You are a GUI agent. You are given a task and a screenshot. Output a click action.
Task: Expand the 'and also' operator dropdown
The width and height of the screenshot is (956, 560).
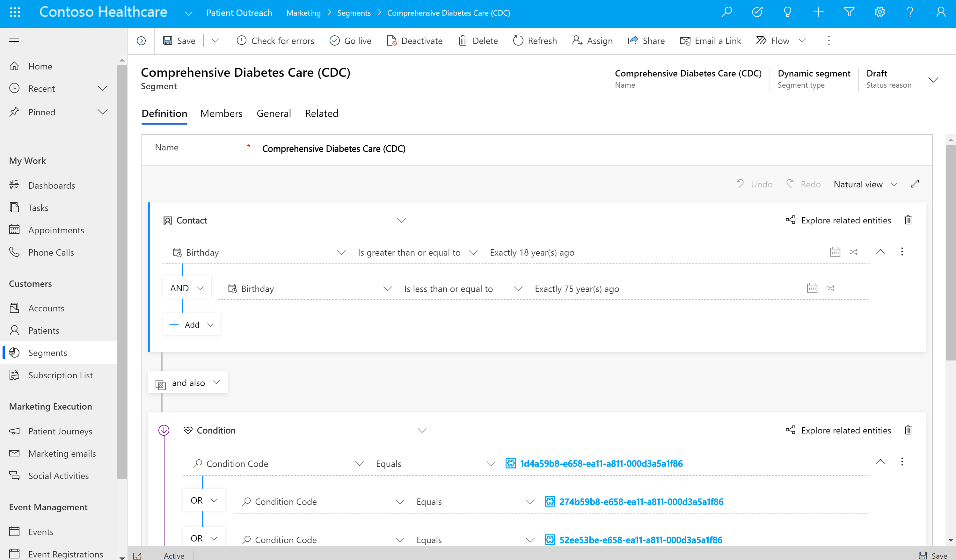click(188, 383)
